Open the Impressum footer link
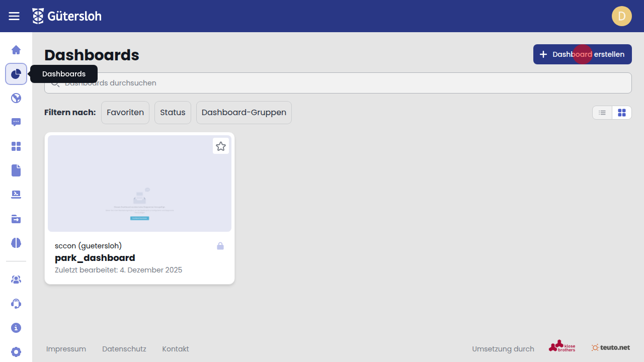Screen dimensions: 644x362 point(66,349)
